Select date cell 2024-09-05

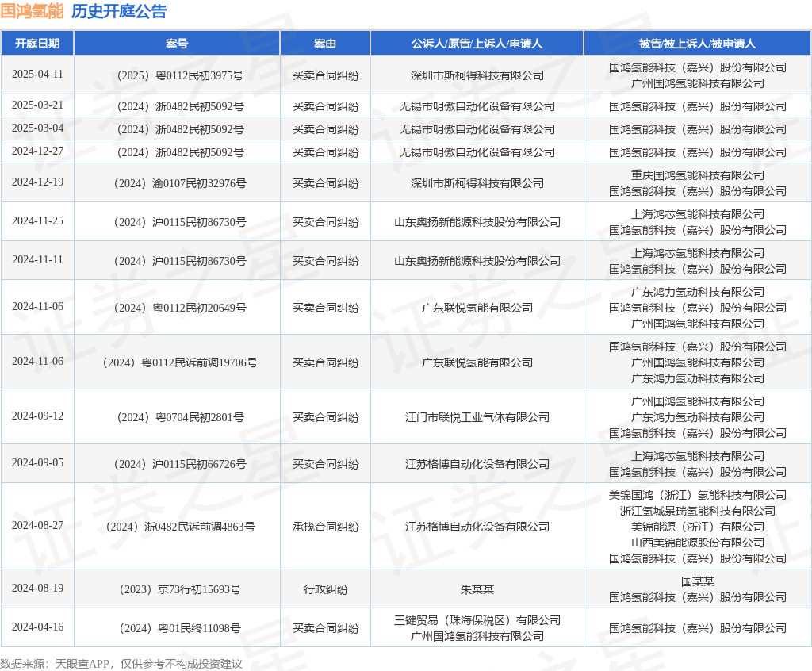coord(37,462)
